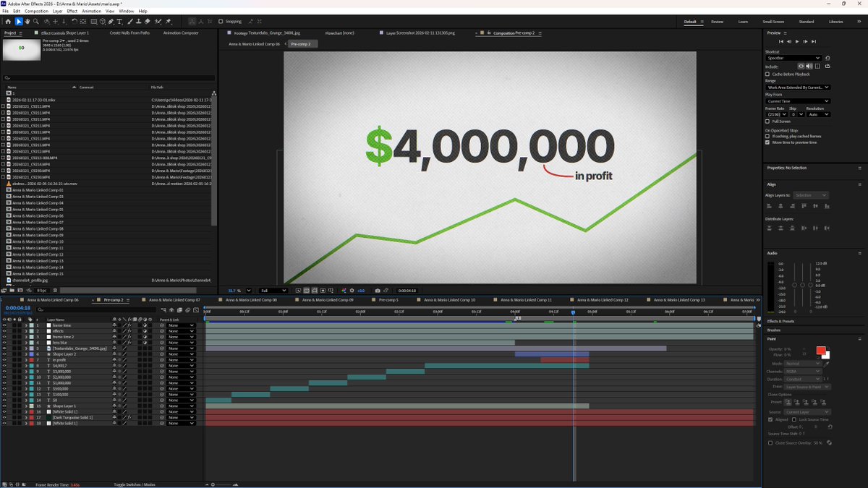Screen dimensions: 868x488
Task: Click the red paint color swatch
Action: coord(820,351)
